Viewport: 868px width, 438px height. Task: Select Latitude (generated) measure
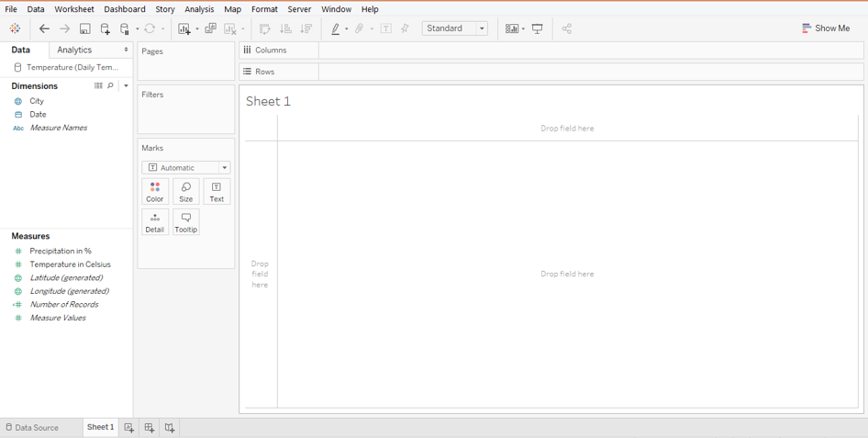point(66,277)
